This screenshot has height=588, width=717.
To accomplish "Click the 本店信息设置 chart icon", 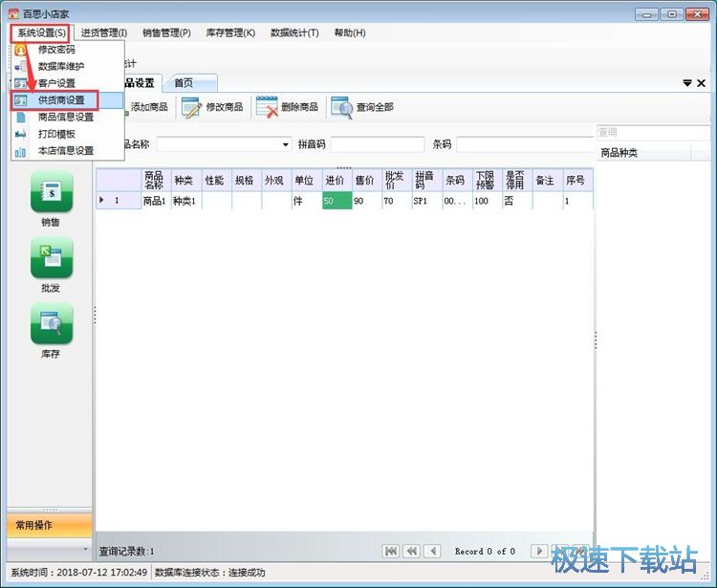I will point(20,151).
